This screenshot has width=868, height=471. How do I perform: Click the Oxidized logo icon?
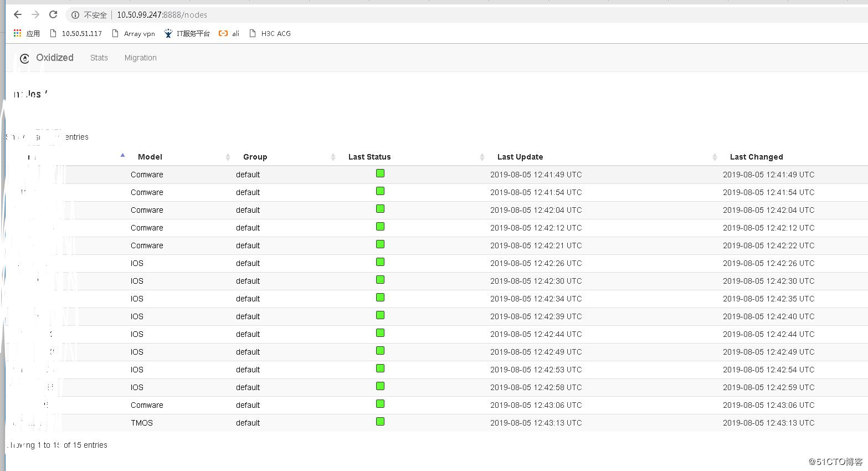(24, 58)
